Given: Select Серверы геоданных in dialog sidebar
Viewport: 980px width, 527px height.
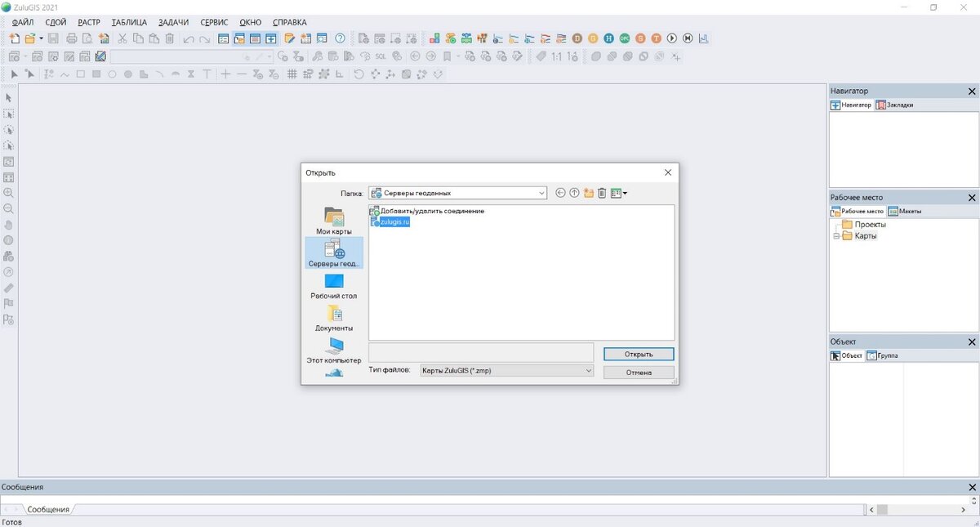Looking at the screenshot, I should (x=334, y=253).
